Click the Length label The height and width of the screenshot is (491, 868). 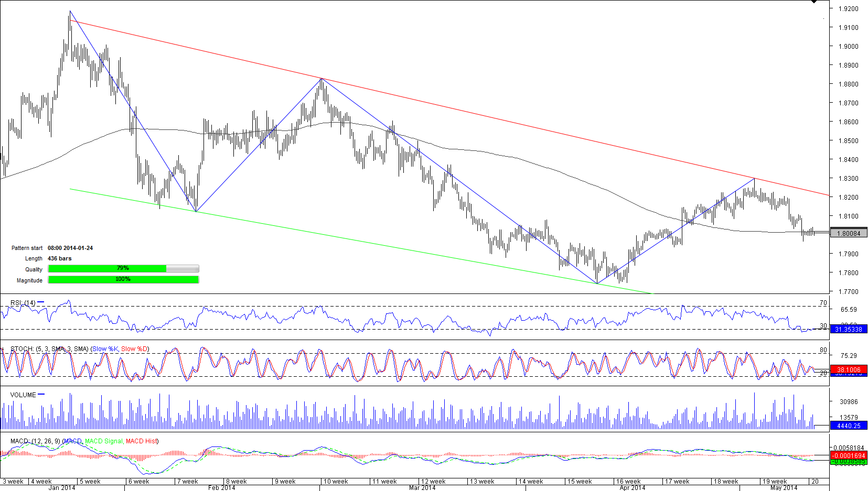34,258
